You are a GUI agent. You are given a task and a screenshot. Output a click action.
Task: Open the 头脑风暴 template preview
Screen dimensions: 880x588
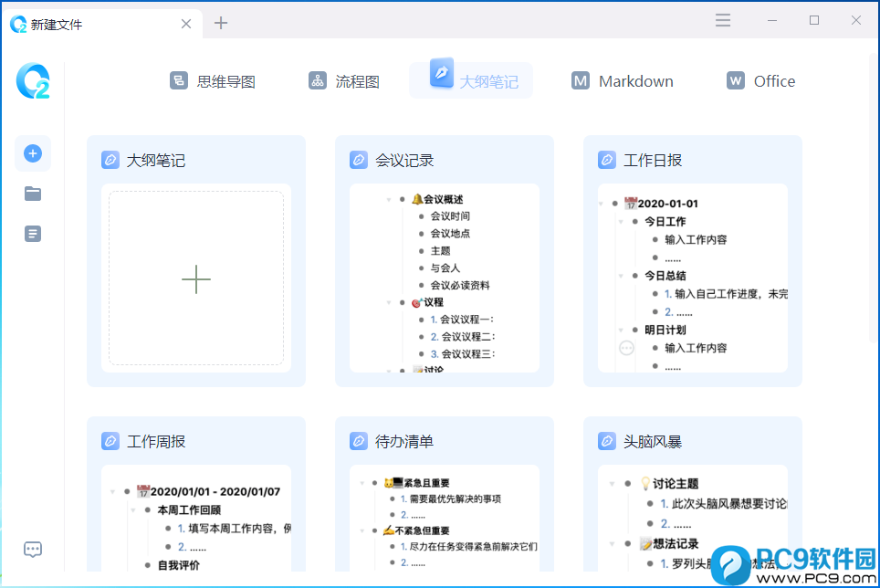coord(693,519)
